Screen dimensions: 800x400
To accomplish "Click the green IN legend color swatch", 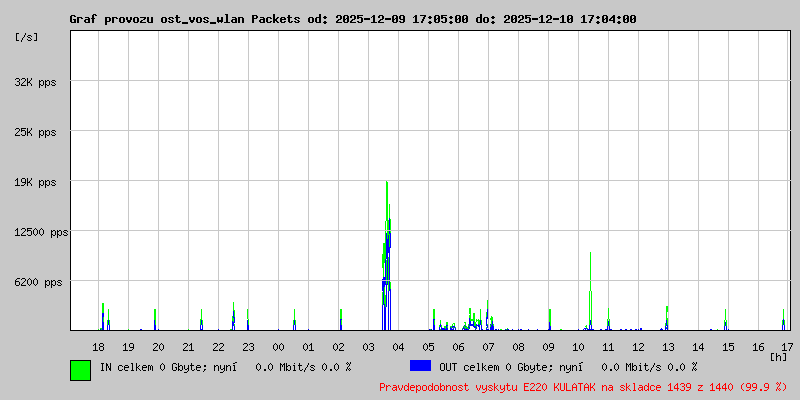I will tap(81, 370).
